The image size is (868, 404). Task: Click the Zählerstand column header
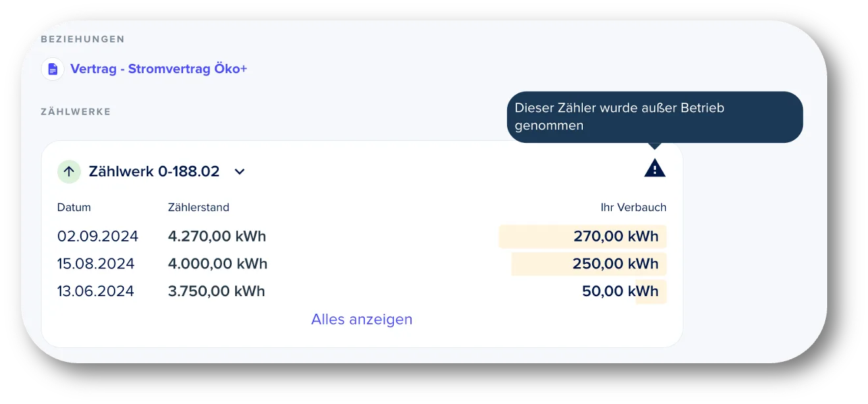pos(199,207)
